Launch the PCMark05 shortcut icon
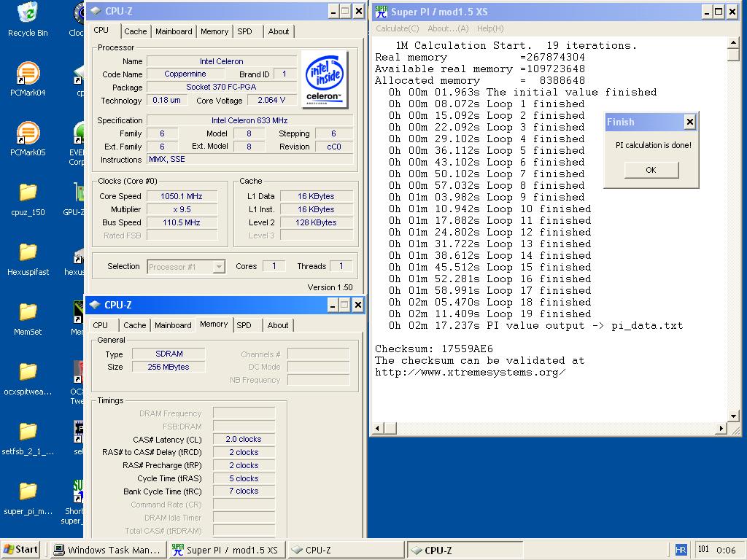This screenshot has height=560, width=747. pos(28,133)
